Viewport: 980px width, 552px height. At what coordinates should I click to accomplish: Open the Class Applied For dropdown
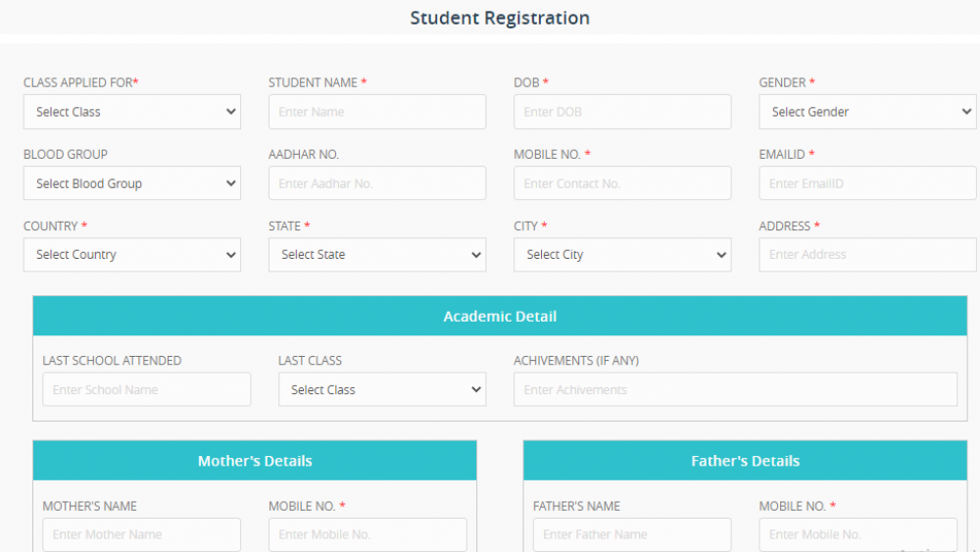[x=131, y=112]
